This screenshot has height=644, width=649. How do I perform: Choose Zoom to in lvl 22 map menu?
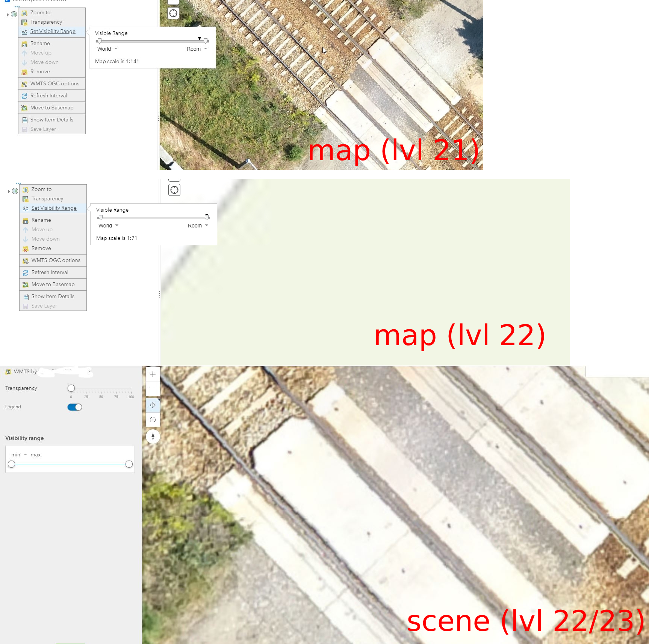[42, 189]
